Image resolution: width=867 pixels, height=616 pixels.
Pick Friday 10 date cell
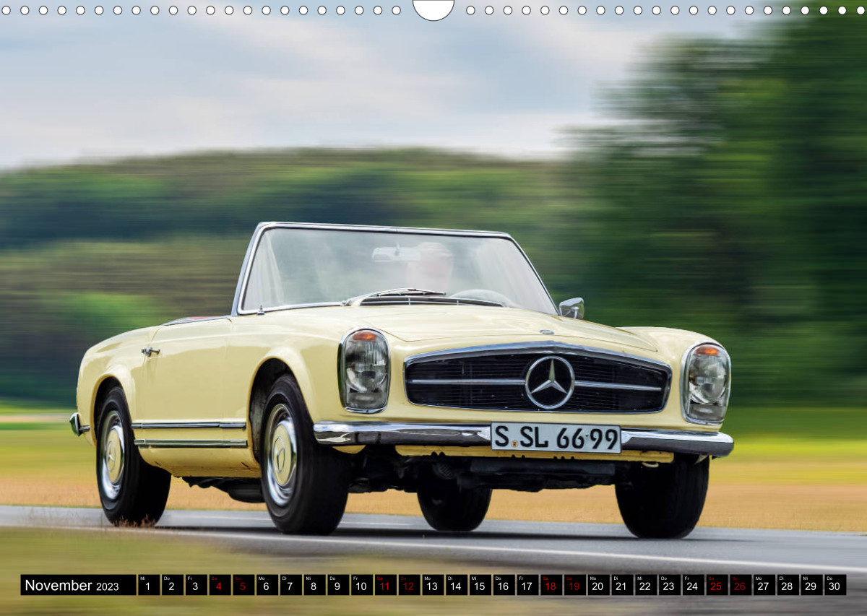tap(361, 585)
